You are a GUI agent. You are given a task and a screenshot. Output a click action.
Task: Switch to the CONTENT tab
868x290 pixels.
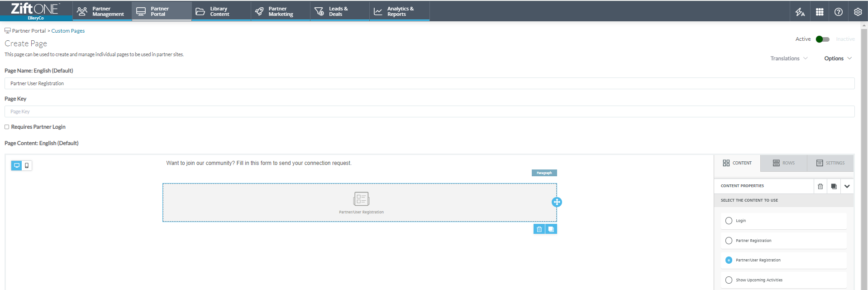coord(737,163)
